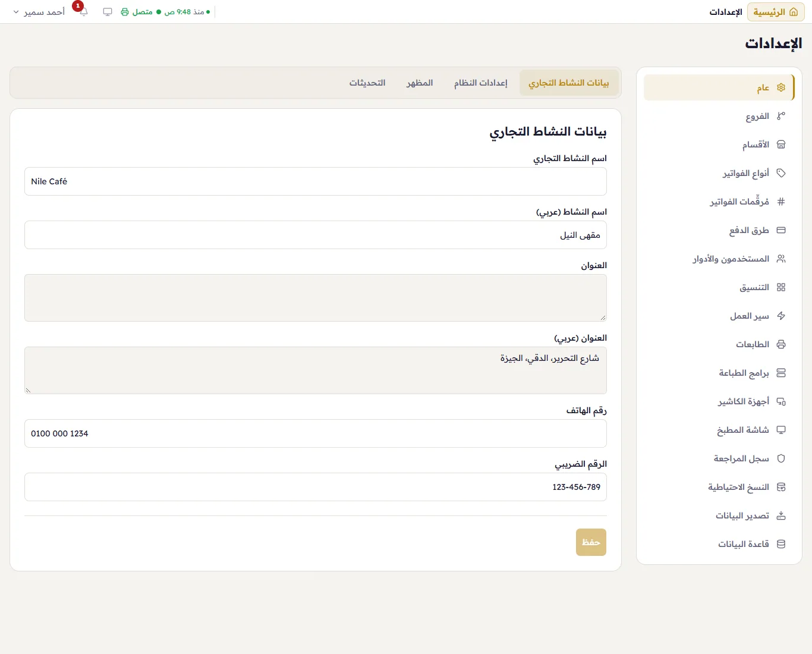Open سجل المراجعة section

click(x=719, y=458)
